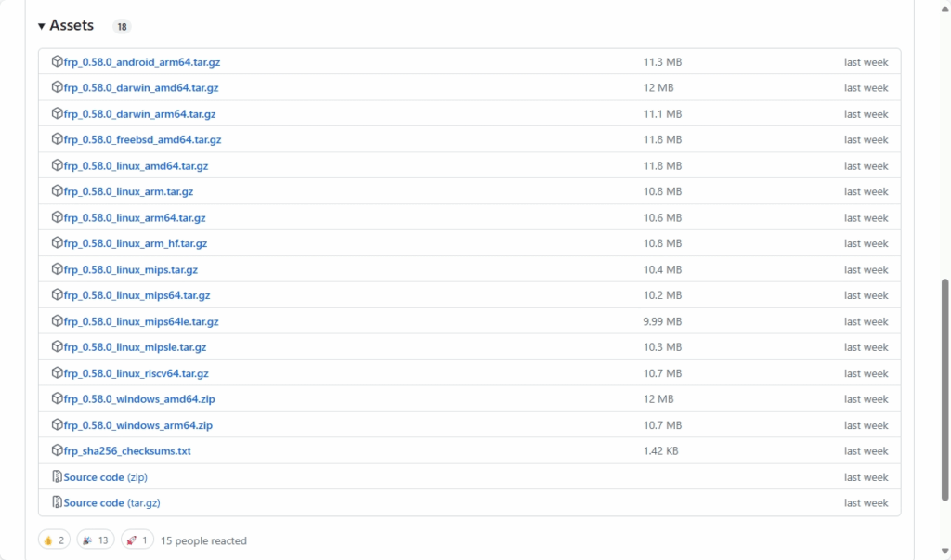Click package icon beside frp_0.58.0_android_arm64.tar.gz
This screenshot has height=560, width=951.
[58, 62]
